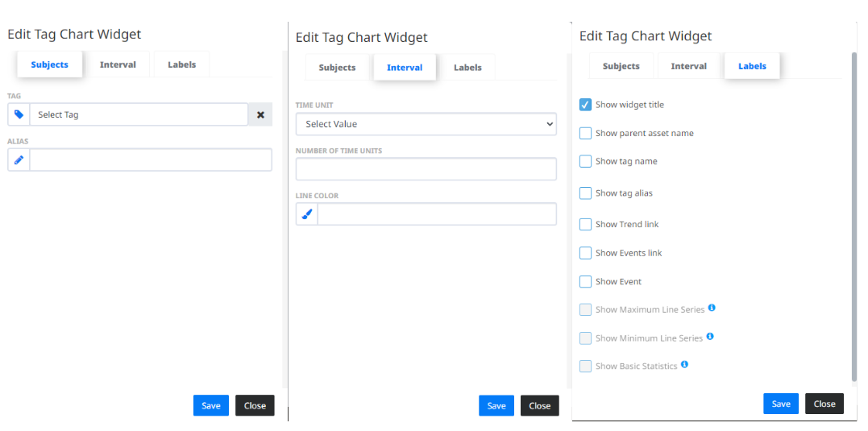This screenshot has height=431, width=868.
Task: Clear the tag with the X icon
Action: point(260,114)
